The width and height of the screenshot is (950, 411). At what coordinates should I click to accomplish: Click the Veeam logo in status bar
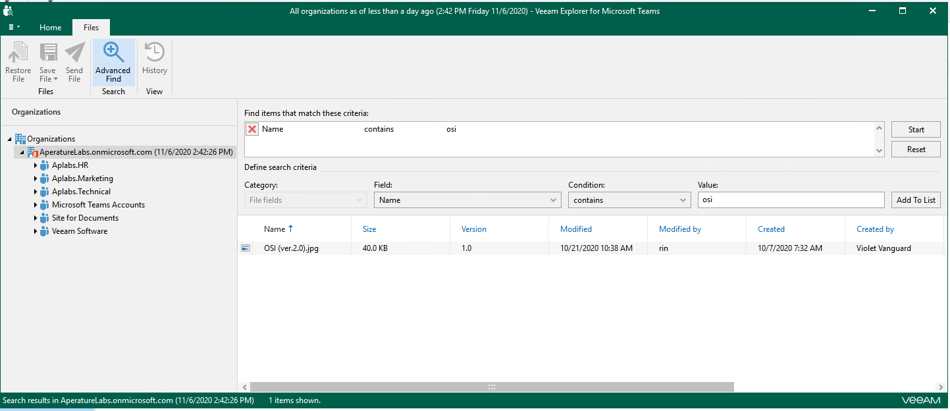[921, 401]
